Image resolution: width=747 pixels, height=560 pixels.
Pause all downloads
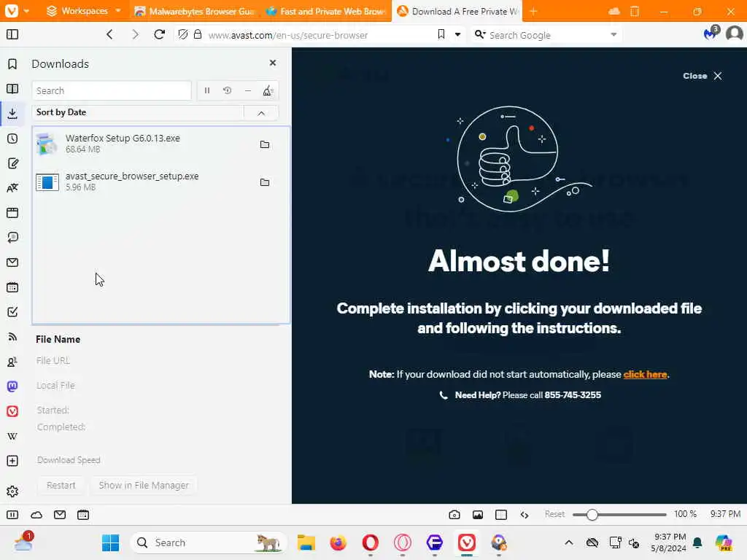pyautogui.click(x=207, y=90)
